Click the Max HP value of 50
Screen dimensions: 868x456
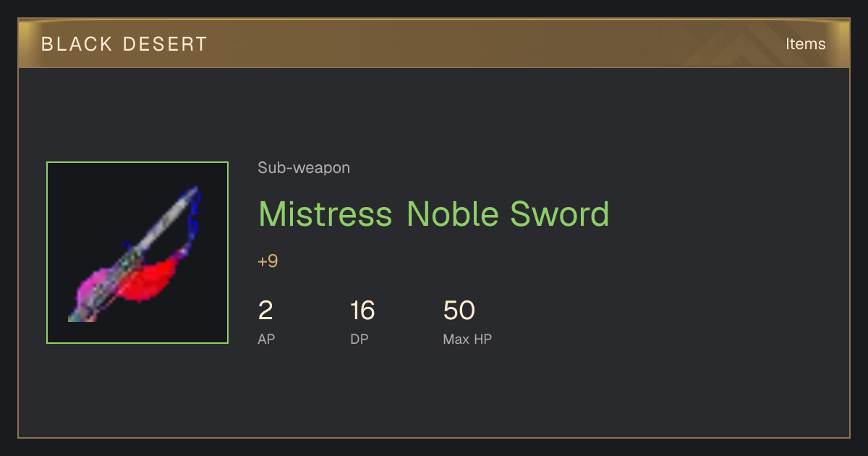pyautogui.click(x=459, y=311)
